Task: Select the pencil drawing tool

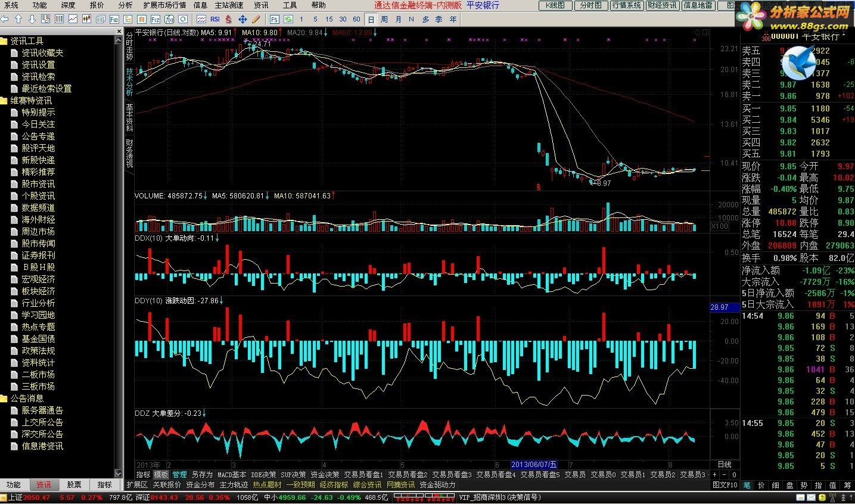Action: [x=256, y=19]
